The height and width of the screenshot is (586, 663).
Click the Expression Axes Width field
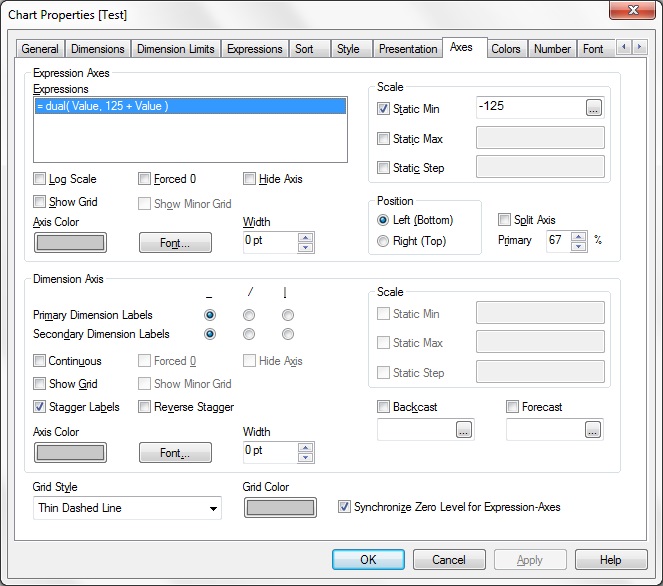point(271,242)
